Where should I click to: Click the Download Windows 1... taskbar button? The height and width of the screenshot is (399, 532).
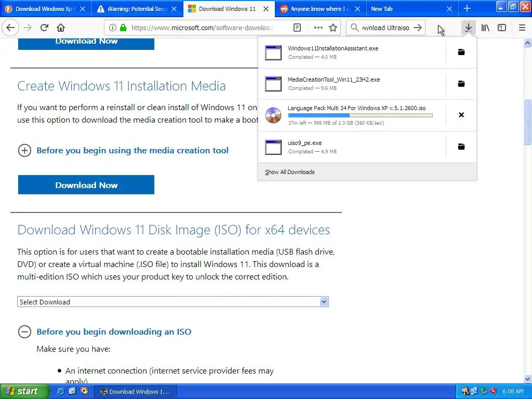(x=135, y=392)
